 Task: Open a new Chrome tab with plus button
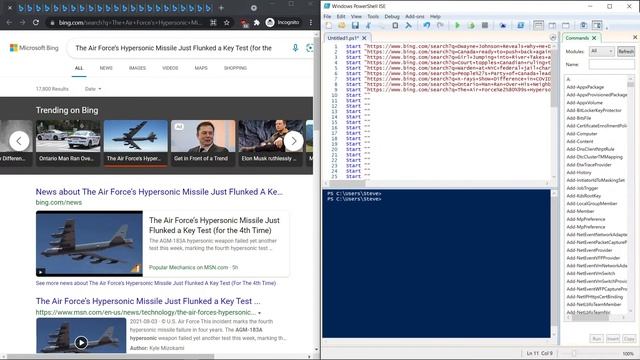tap(221, 8)
